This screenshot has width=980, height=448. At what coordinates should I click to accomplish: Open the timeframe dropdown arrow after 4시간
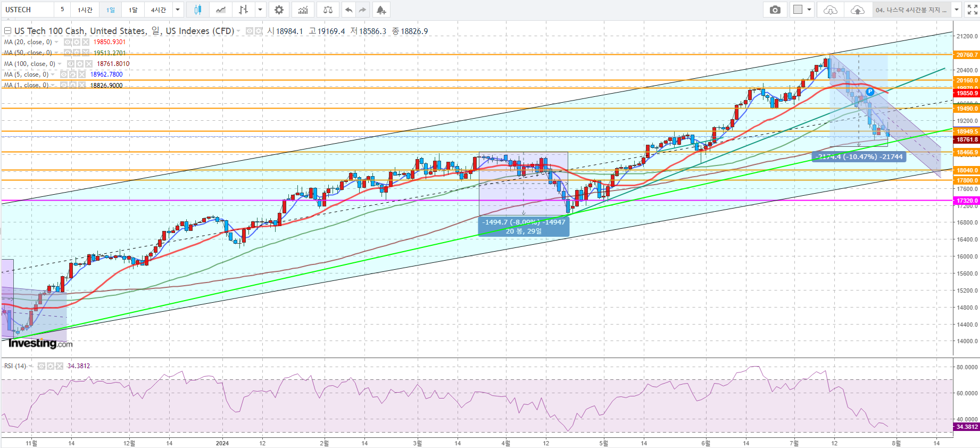pos(178,10)
